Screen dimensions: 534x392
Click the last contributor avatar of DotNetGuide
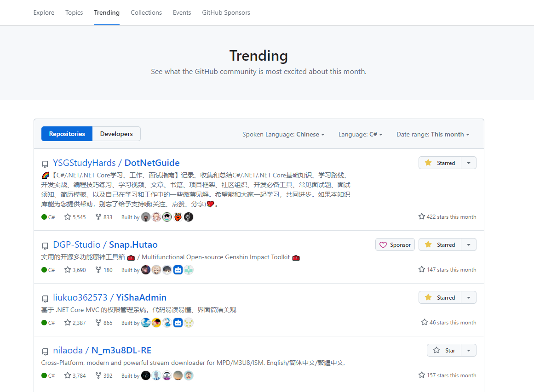coord(189,217)
